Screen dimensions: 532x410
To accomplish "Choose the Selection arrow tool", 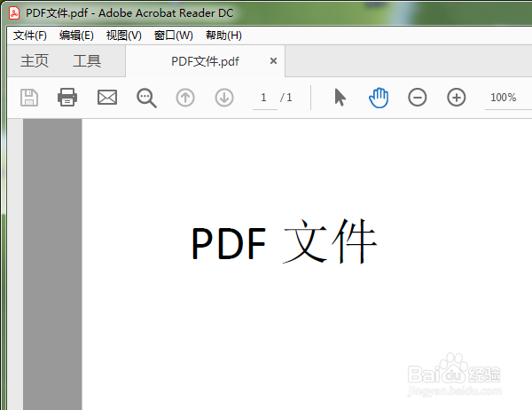I will (x=340, y=98).
